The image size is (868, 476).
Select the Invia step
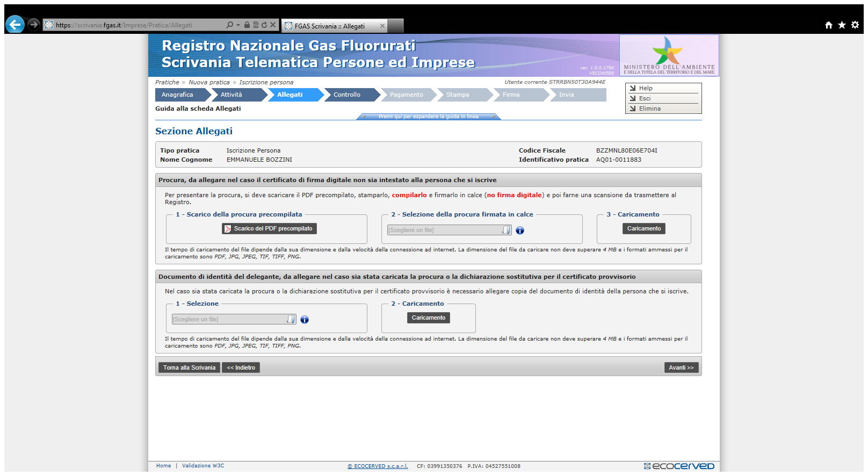(578, 95)
